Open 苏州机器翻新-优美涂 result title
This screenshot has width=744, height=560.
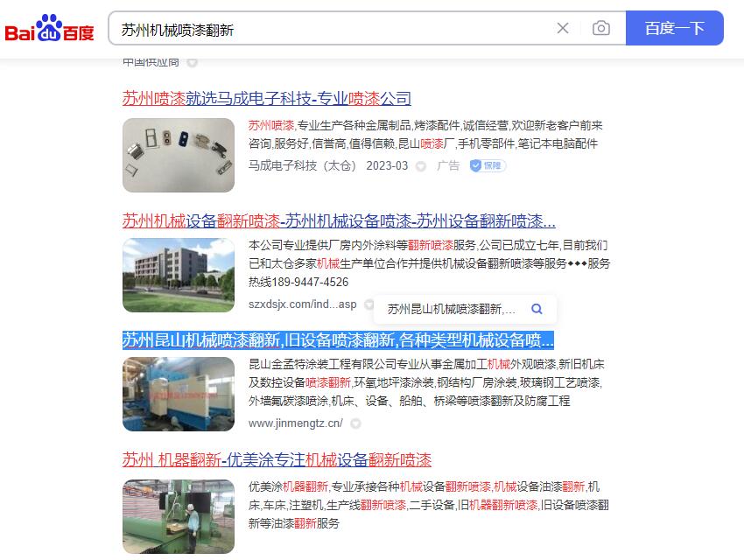coord(277,460)
